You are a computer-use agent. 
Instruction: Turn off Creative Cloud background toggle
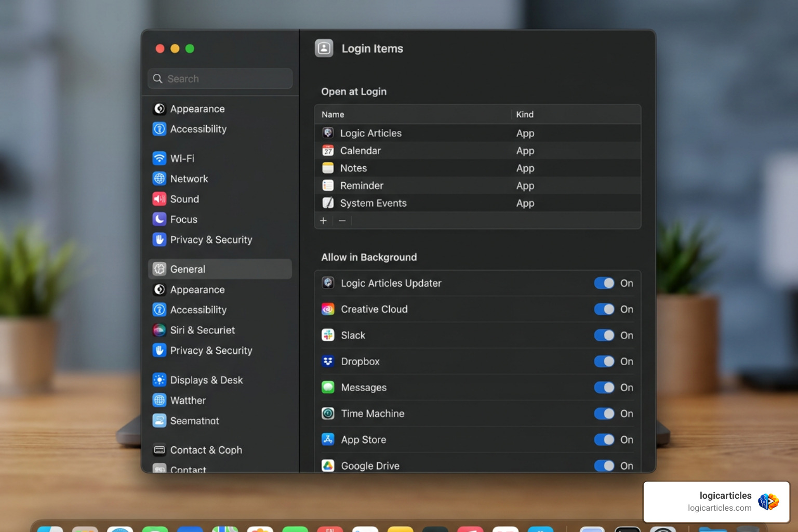(x=604, y=309)
